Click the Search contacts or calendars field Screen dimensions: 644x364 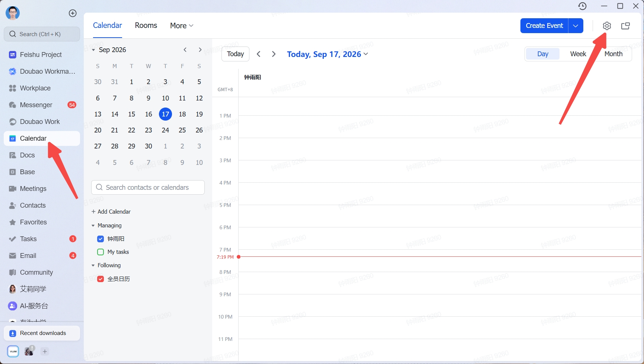click(148, 188)
